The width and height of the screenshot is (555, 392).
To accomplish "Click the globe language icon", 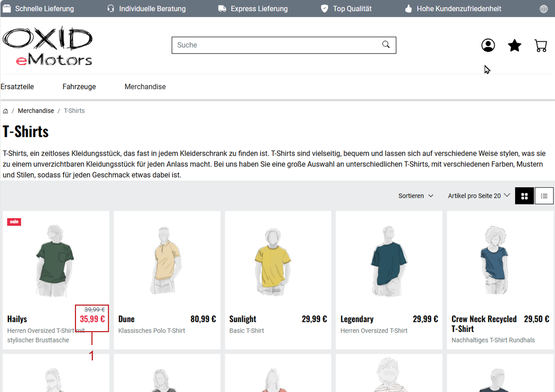I will point(544,9).
